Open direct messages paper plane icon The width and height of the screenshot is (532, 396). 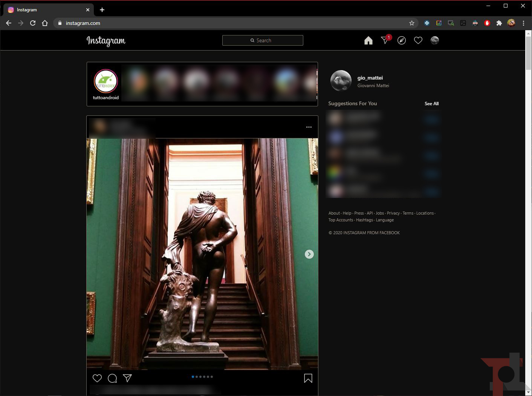(385, 40)
